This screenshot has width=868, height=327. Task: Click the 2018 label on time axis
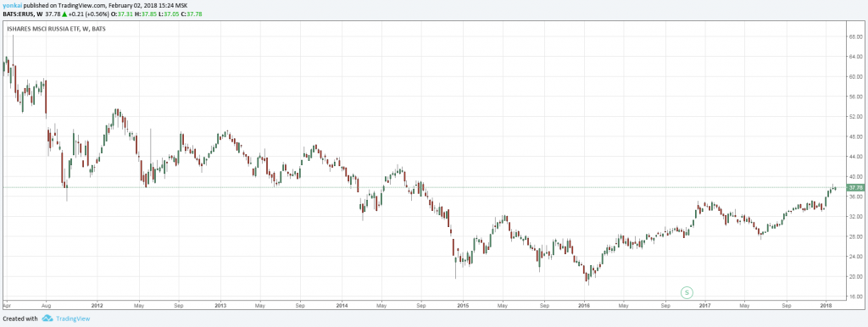coord(826,305)
